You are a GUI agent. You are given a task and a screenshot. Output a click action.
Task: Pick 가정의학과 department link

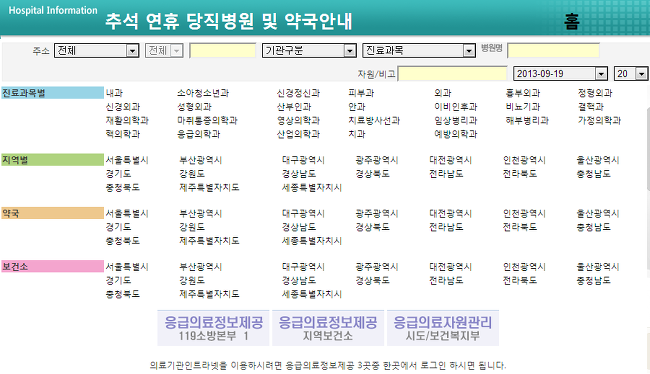[599, 120]
